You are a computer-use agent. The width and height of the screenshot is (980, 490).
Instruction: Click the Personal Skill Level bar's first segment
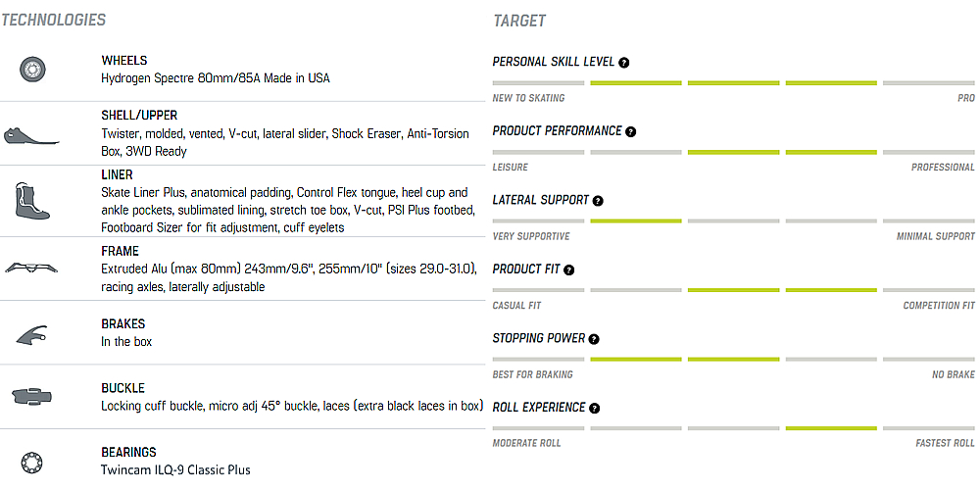point(538,82)
